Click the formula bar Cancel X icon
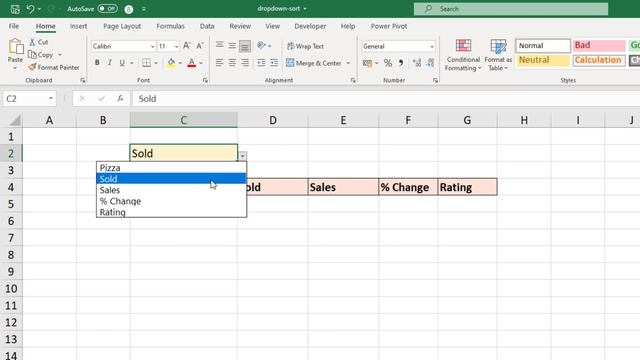 (82, 98)
